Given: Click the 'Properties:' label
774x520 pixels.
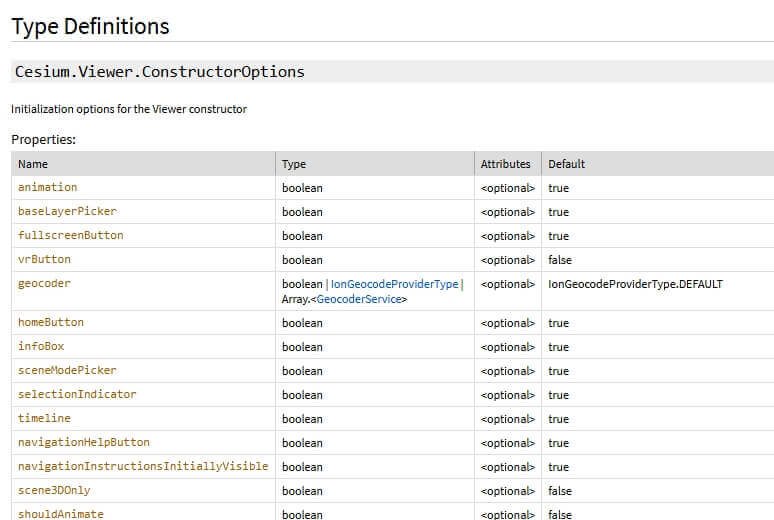Looking at the screenshot, I should [43, 140].
